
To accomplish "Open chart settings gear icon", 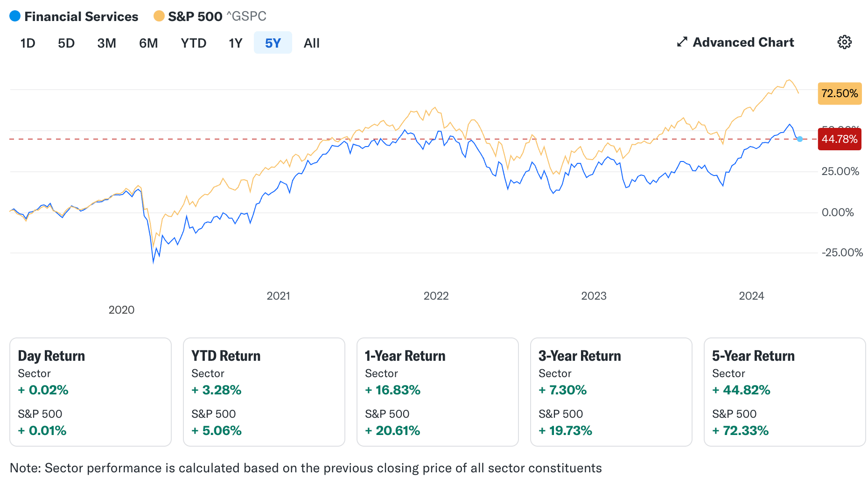I will (844, 42).
